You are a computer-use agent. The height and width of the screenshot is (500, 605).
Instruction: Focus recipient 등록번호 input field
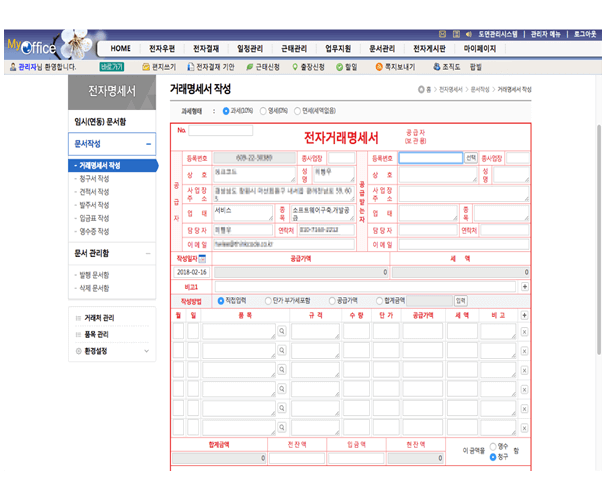pyautogui.click(x=431, y=158)
